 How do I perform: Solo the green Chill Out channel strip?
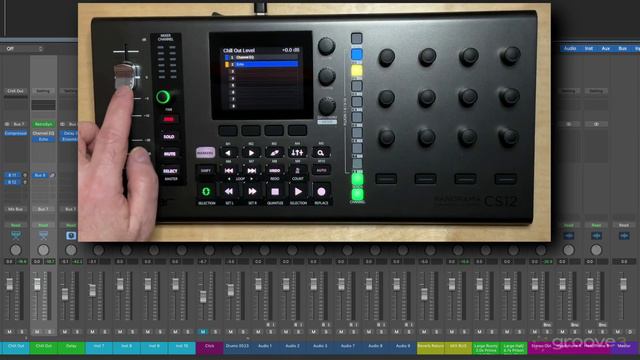pyautogui.click(x=50, y=332)
